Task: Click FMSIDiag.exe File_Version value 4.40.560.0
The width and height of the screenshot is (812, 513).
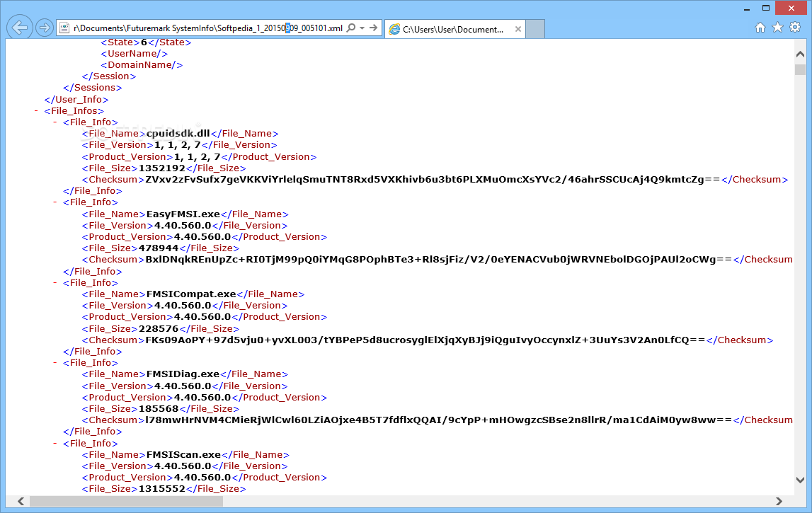Action: pos(183,386)
